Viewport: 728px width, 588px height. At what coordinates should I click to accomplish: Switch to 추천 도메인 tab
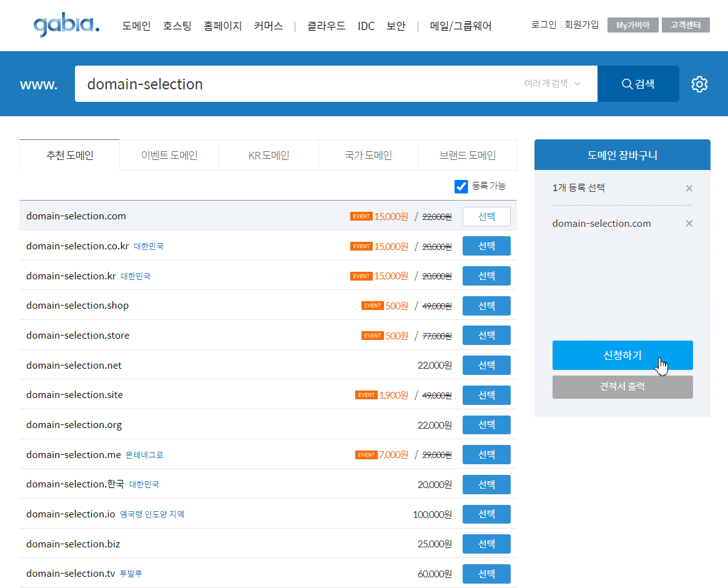coord(70,155)
